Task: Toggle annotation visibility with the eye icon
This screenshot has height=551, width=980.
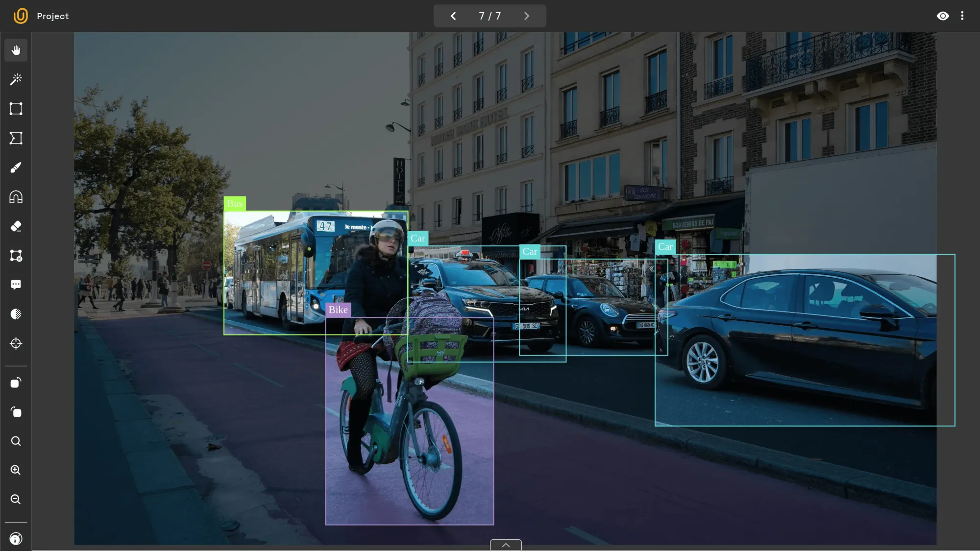Action: pos(943,16)
